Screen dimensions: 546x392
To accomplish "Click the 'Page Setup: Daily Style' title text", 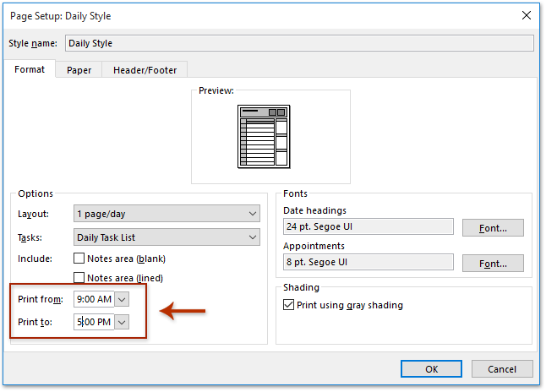I will [61, 16].
